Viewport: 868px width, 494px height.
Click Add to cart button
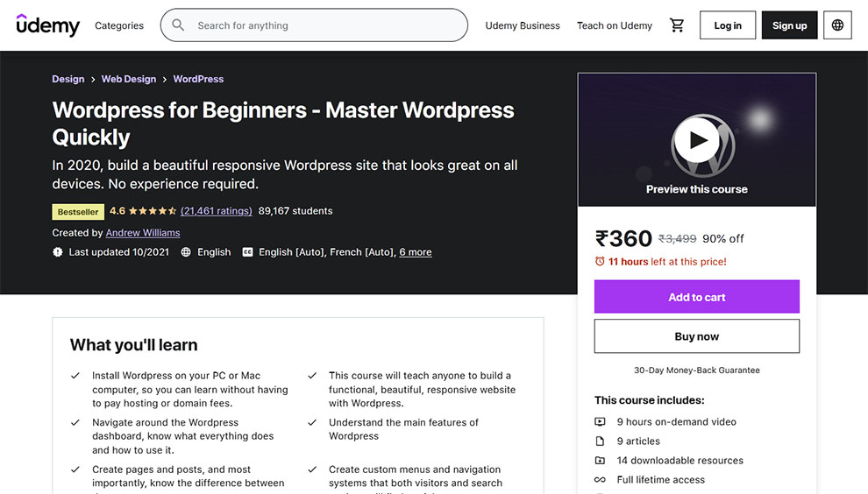(696, 297)
